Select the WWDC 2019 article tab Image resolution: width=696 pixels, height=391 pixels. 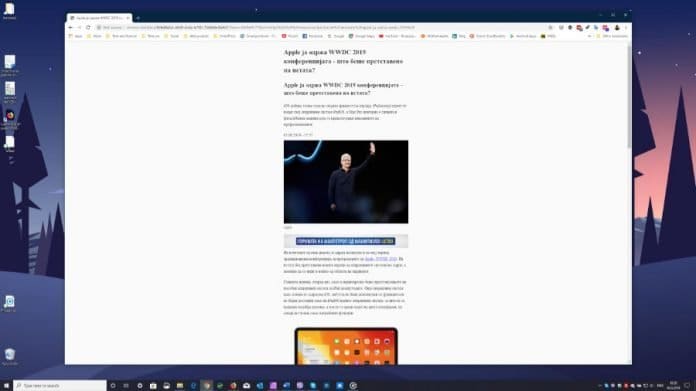point(99,18)
